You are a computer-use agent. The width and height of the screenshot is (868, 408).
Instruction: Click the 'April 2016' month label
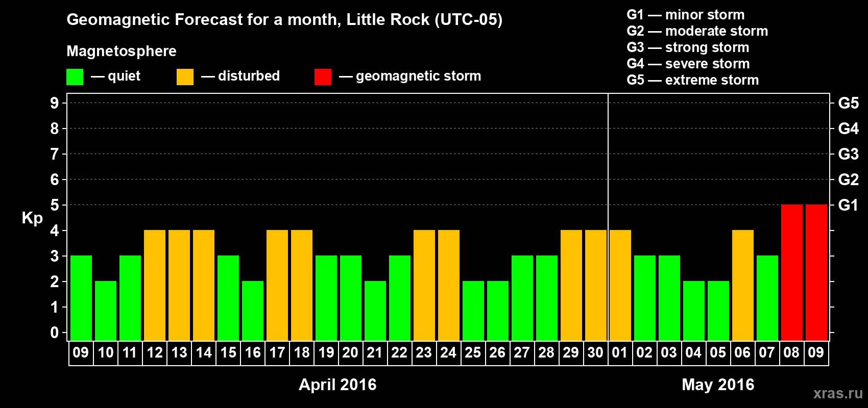pos(337,385)
